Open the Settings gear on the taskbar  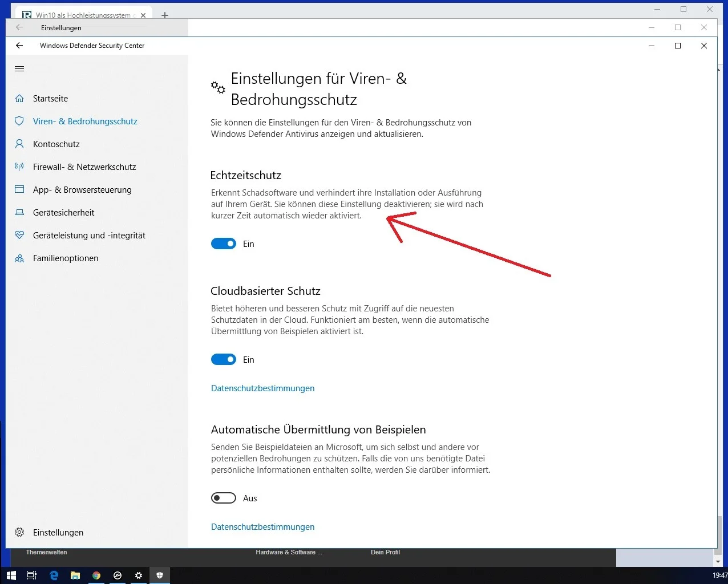[139, 575]
